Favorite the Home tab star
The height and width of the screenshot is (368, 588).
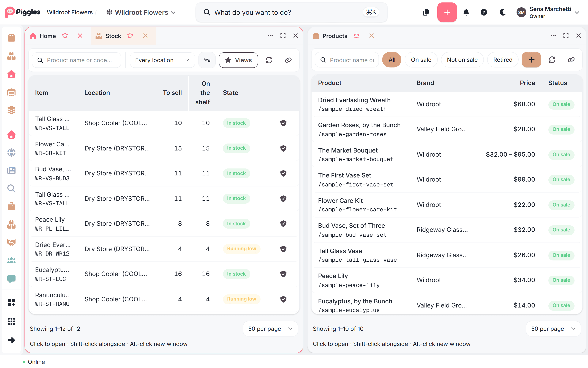[x=65, y=36]
